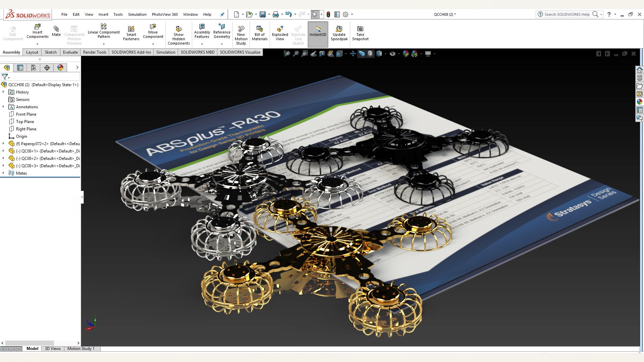Image resolution: width=644 pixels, height=362 pixels.
Task: Click Section View icon
Action: point(322,54)
